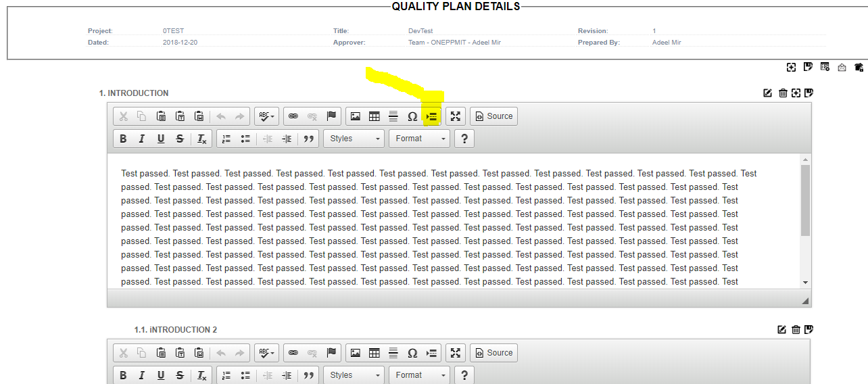Click Source button in the Introduction editor
Image resolution: width=868 pixels, height=384 pixels.
(493, 116)
